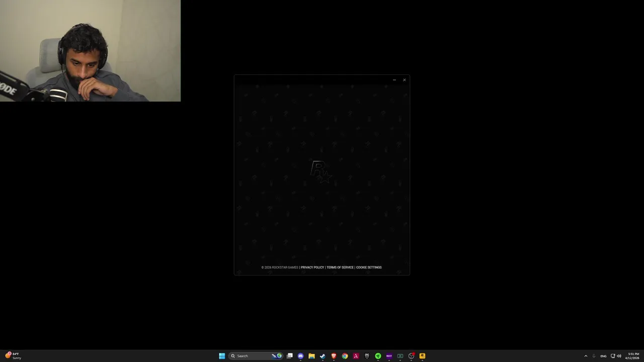Open Task View from taskbar
644x362 pixels.
[x=290, y=356]
